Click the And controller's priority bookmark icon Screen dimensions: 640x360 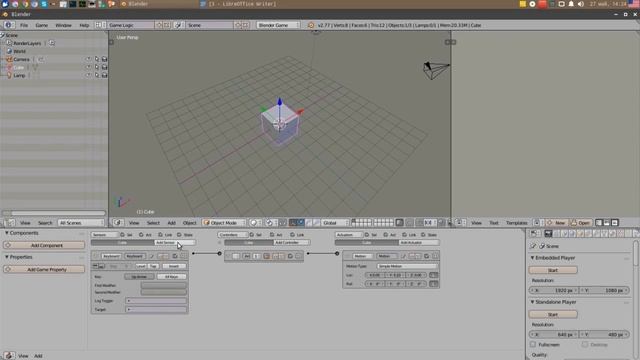(x=267, y=256)
